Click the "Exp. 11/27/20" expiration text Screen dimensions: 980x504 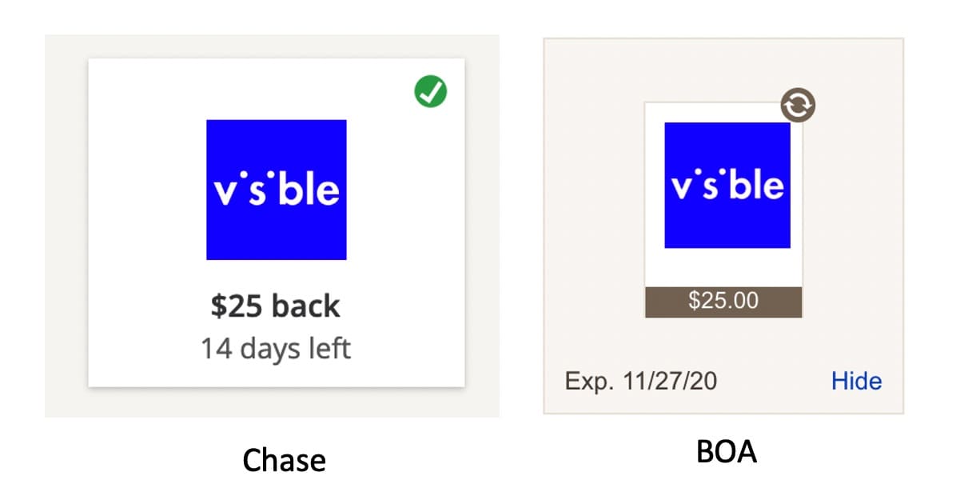tap(640, 381)
